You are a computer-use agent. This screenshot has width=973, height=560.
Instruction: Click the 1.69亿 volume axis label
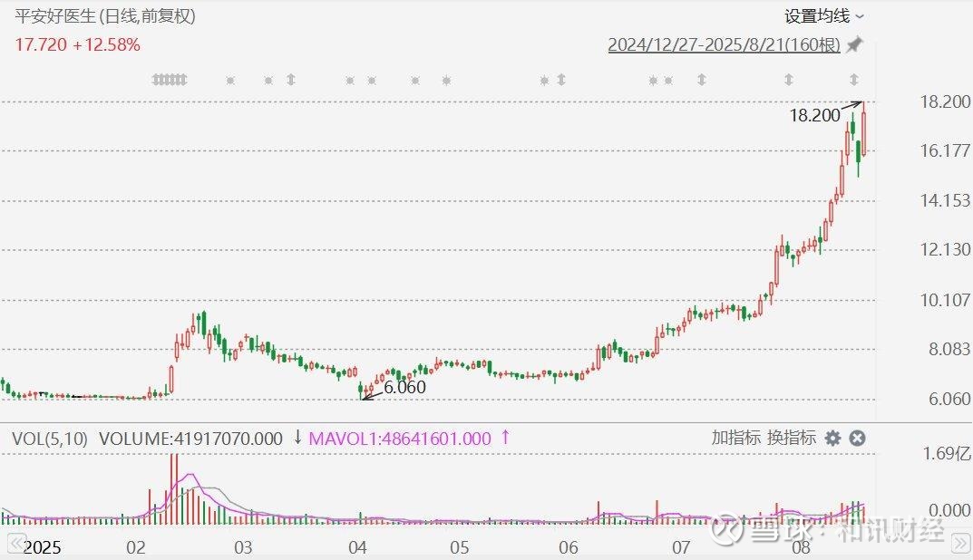point(947,453)
